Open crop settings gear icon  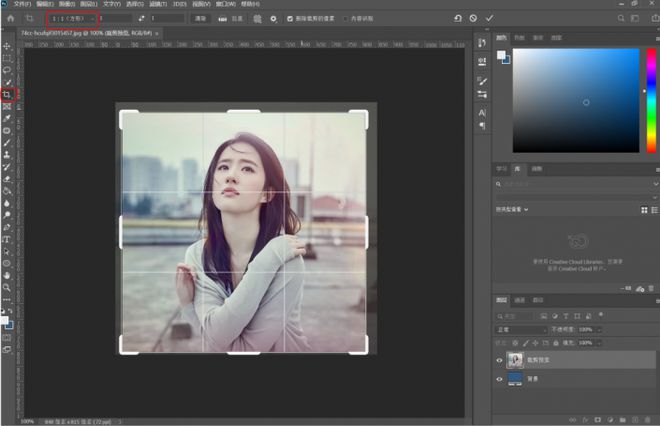(274, 18)
